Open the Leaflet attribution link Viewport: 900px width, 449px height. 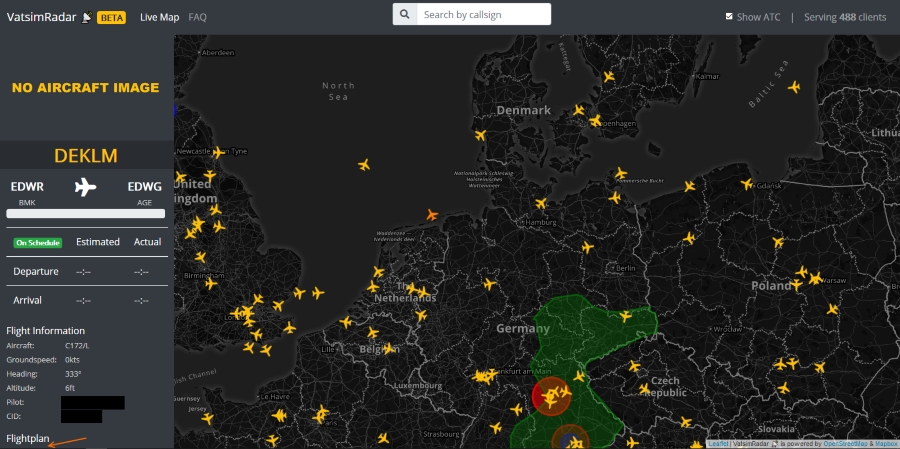[717, 443]
